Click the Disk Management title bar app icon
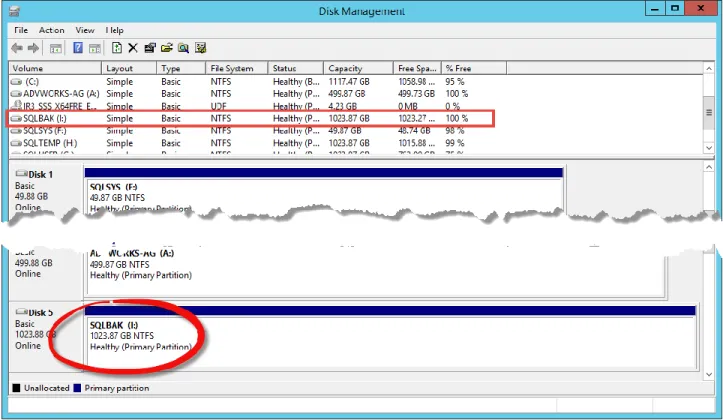The width and height of the screenshot is (723, 420). [14, 11]
